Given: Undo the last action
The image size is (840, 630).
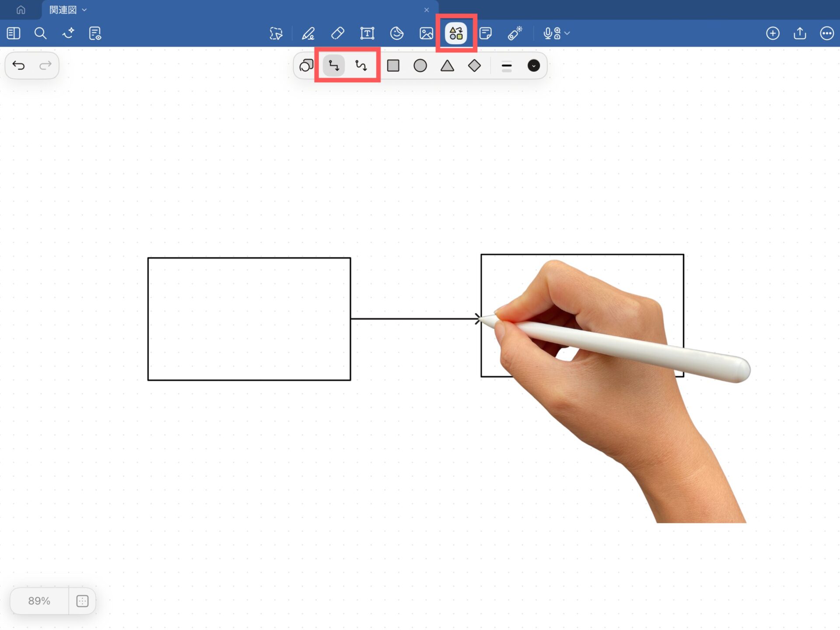Looking at the screenshot, I should click(19, 66).
